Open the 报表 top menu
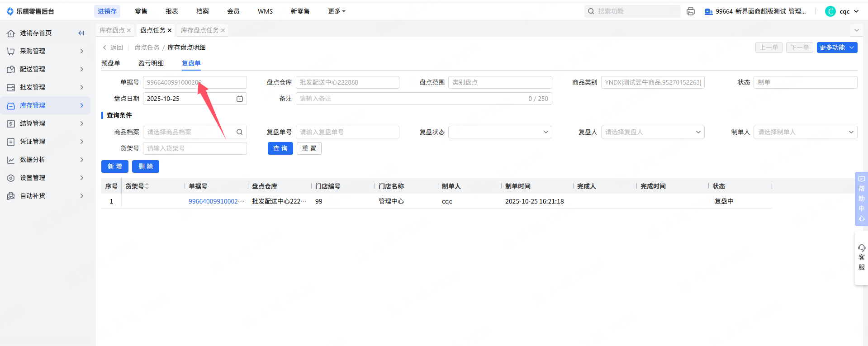868x346 pixels. pos(172,11)
